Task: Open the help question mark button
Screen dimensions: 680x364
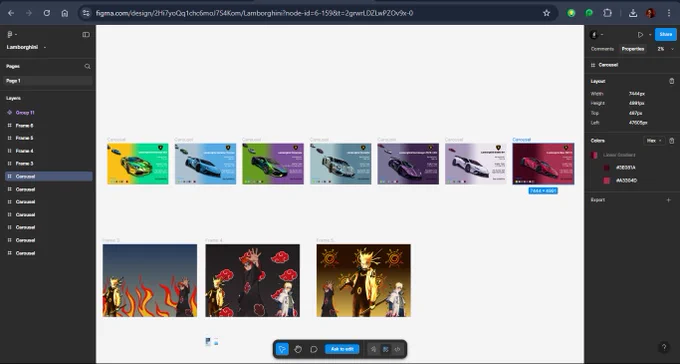Action: (664, 347)
